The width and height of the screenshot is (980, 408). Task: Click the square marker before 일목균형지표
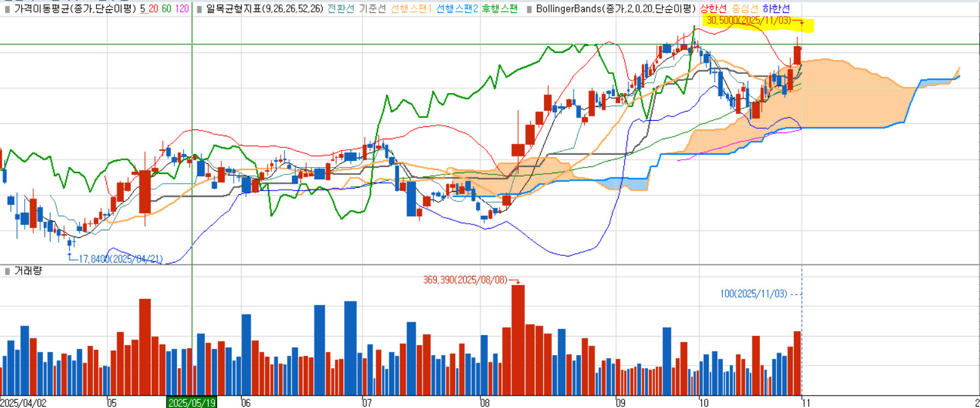coord(199,9)
